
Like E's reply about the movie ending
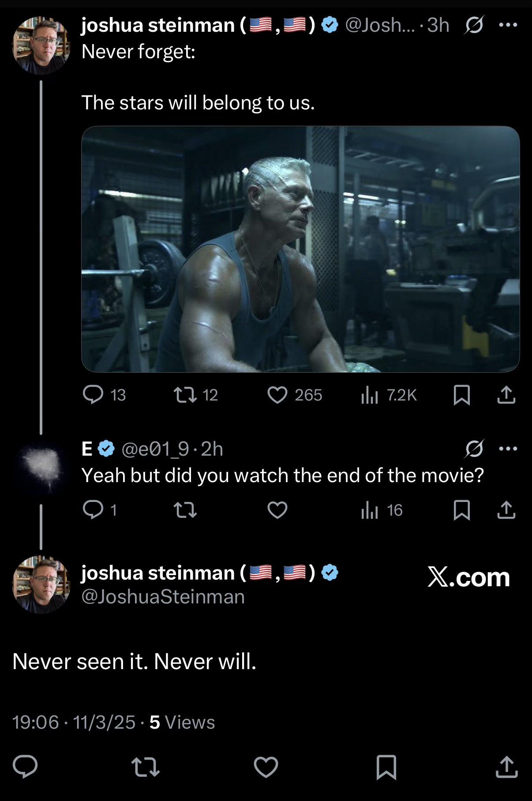277,510
